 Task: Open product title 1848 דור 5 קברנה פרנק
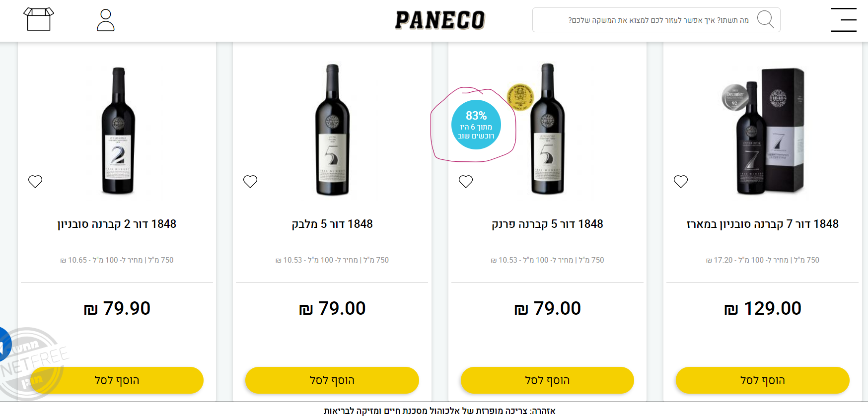coord(547,224)
